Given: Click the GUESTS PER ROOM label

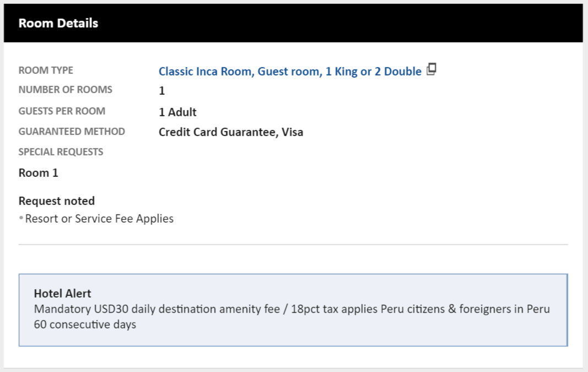Looking at the screenshot, I should pyautogui.click(x=62, y=111).
